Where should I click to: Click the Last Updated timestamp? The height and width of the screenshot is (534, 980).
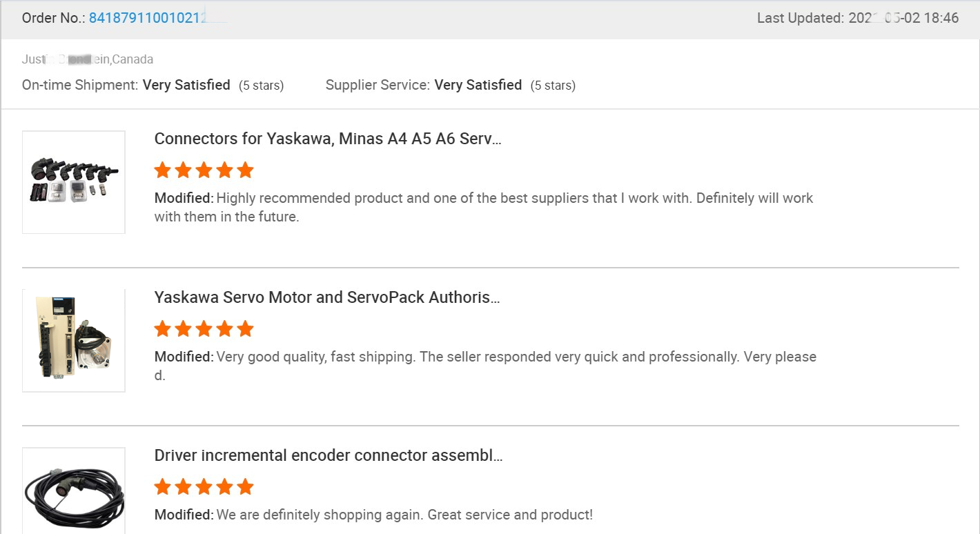(x=857, y=19)
